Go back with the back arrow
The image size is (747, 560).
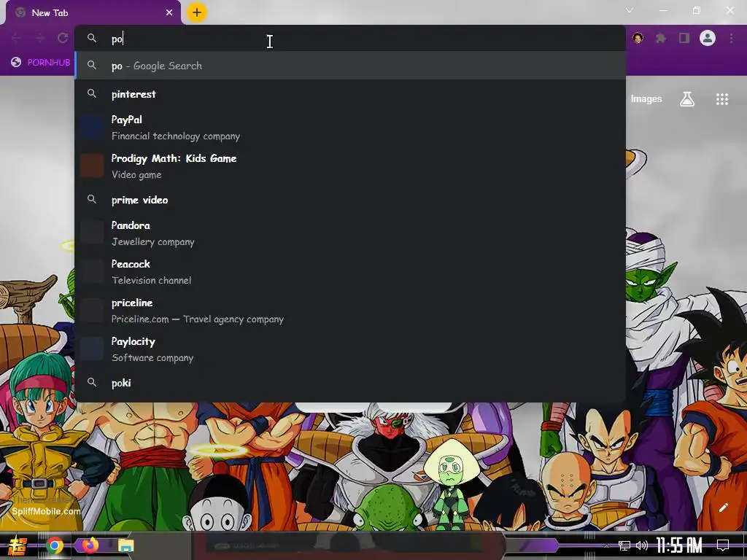[16, 38]
